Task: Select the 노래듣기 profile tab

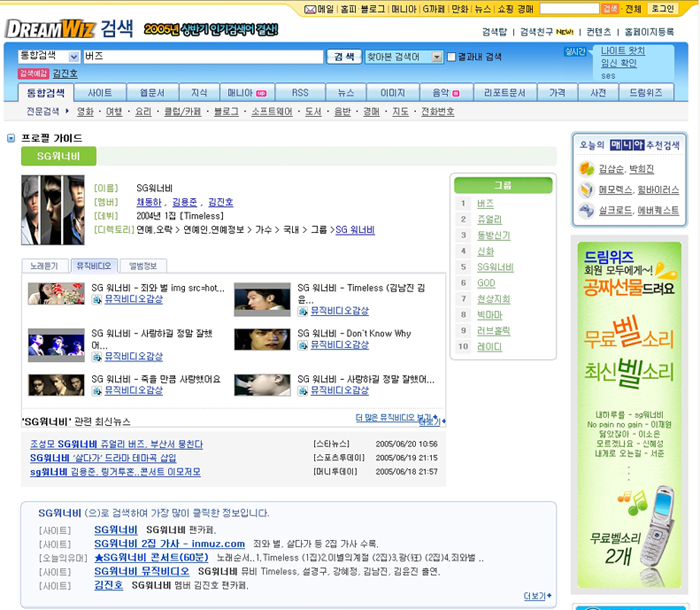Action: point(45,266)
